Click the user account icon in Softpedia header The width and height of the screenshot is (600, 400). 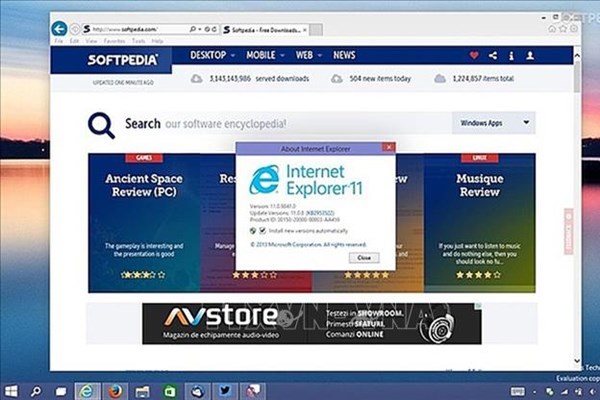point(530,56)
